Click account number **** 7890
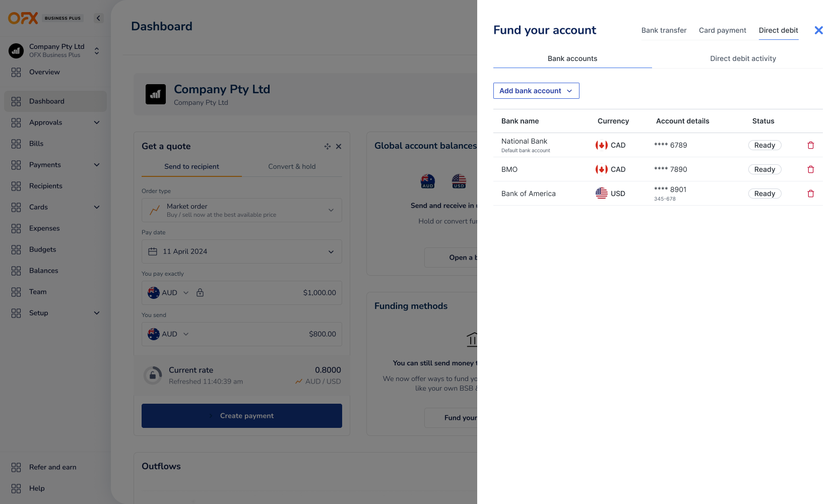The image size is (839, 504). click(x=671, y=169)
